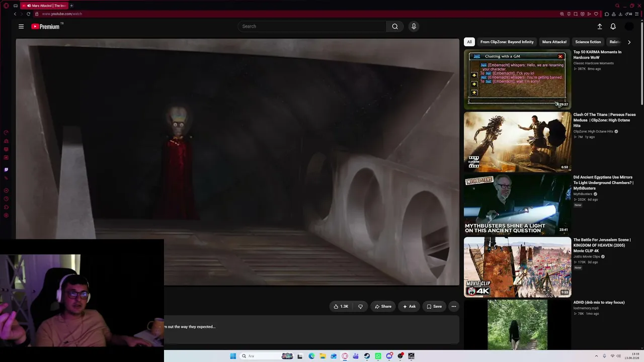Open browser extensions cube icon

pyautogui.click(x=607, y=14)
